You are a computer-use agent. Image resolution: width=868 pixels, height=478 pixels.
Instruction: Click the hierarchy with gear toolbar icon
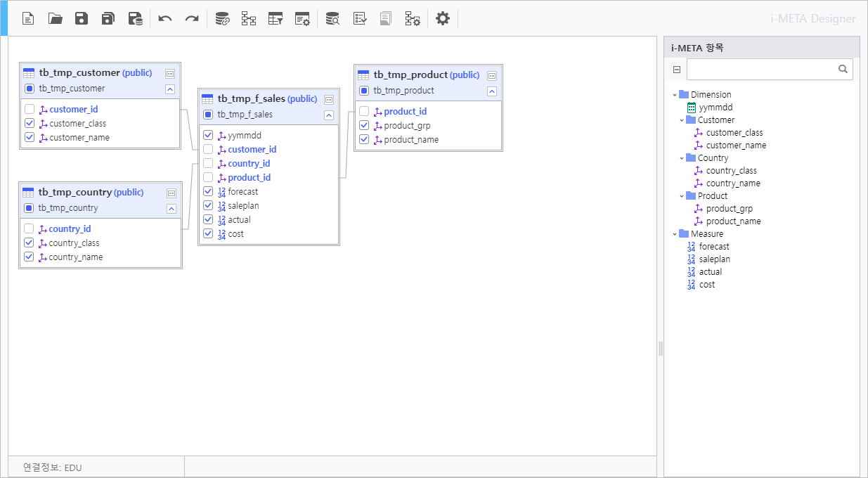point(413,19)
